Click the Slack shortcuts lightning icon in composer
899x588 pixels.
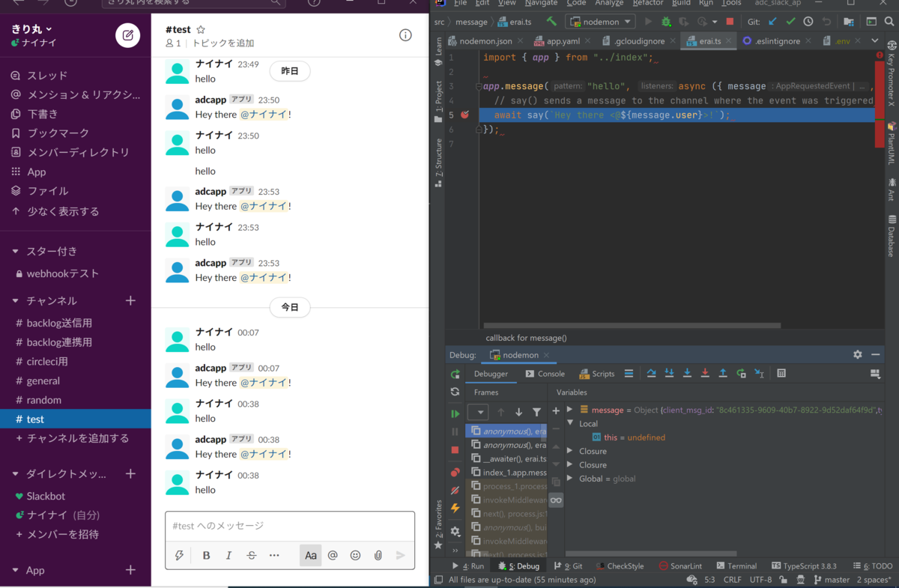click(179, 555)
